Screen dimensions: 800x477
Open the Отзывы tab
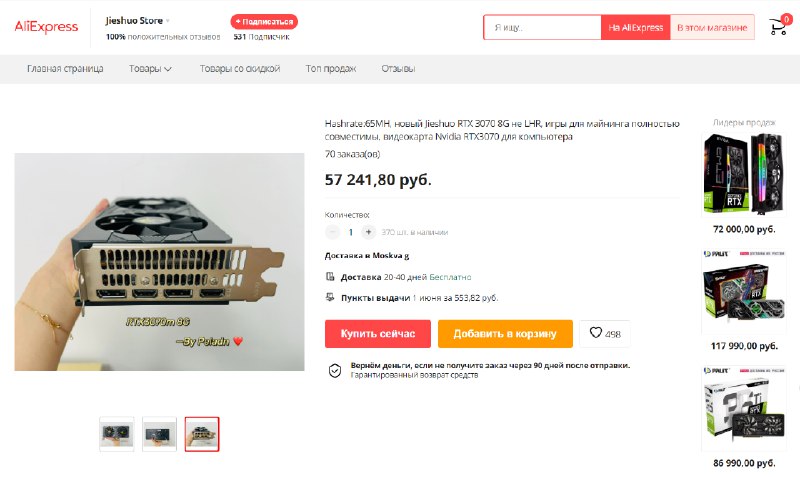pos(398,68)
